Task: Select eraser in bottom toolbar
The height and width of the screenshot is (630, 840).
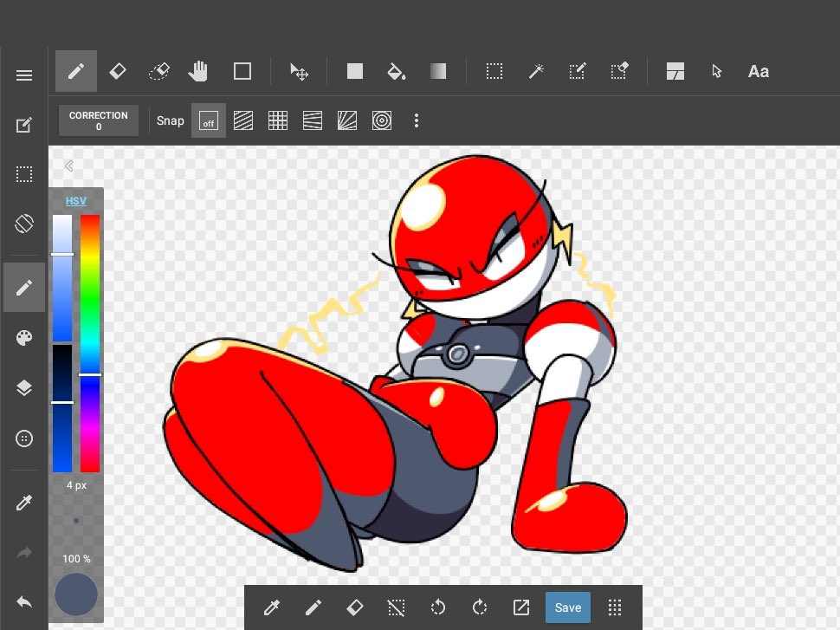Action: (x=355, y=607)
